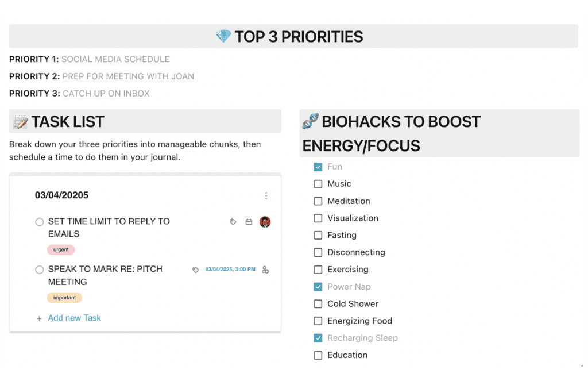Click the assignee avatar on email task
This screenshot has height=381, width=588.
[265, 222]
